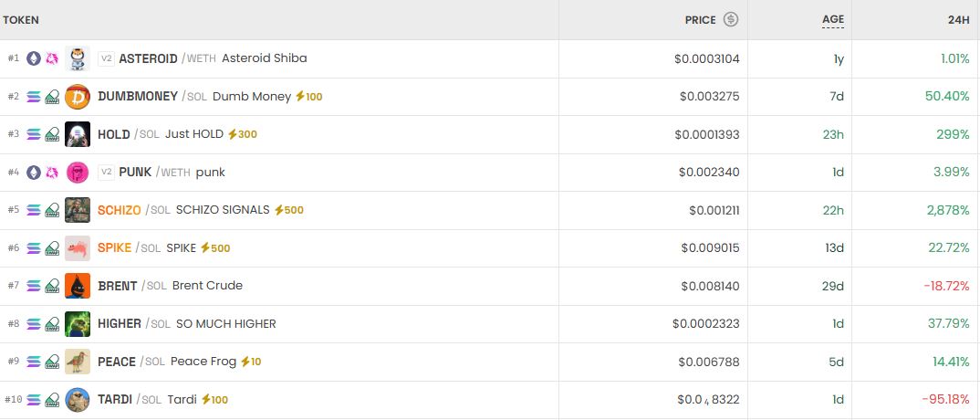Sort the table by the 24H column header
The image size is (980, 420).
point(957,19)
